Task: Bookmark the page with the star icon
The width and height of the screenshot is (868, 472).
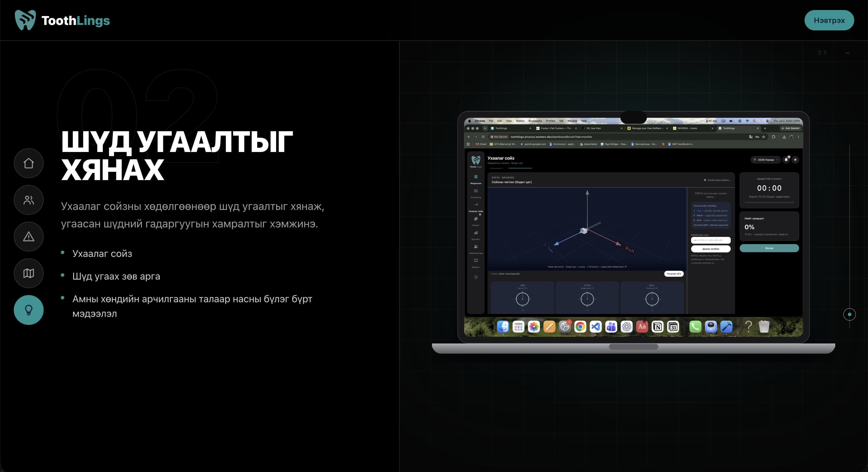Action: (x=764, y=137)
